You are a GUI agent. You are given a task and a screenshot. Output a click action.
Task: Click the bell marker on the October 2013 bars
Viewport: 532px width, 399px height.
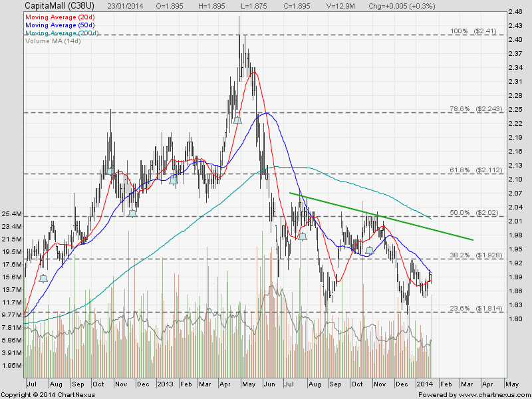[370, 251]
